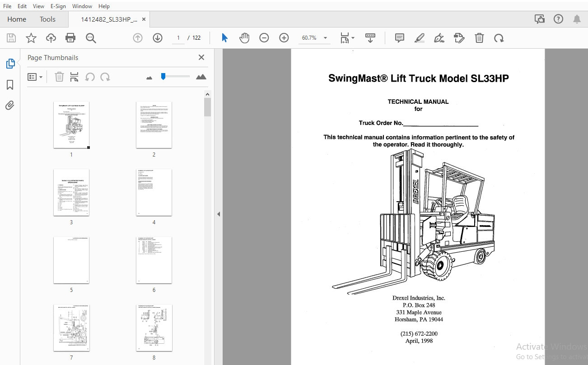
Task: Select page 8 thumbnail
Action: click(x=154, y=328)
